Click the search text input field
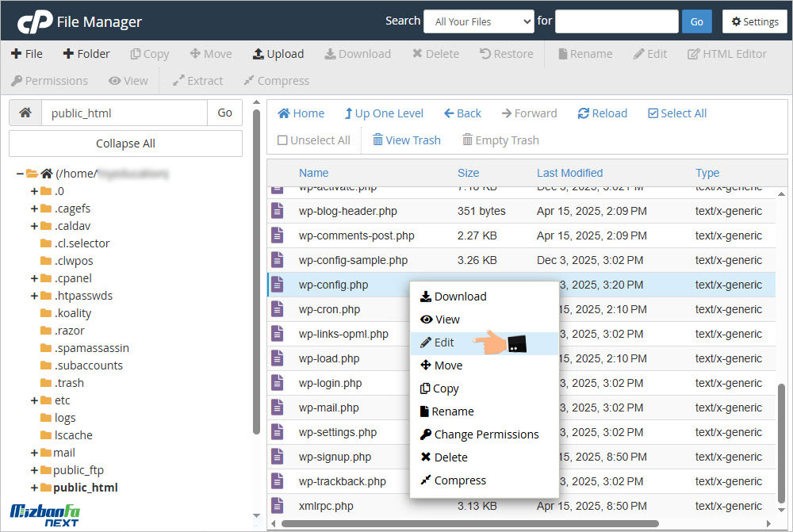 coord(616,21)
